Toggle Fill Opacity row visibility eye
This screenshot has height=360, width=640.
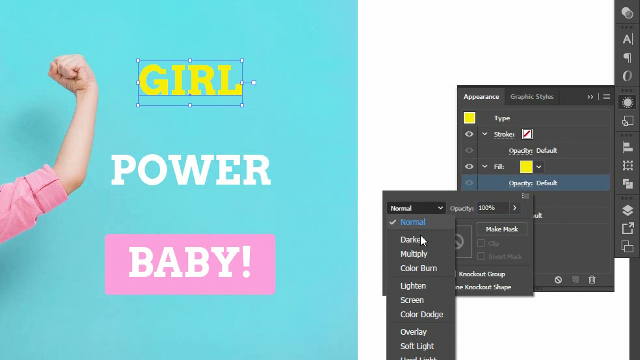click(x=469, y=183)
